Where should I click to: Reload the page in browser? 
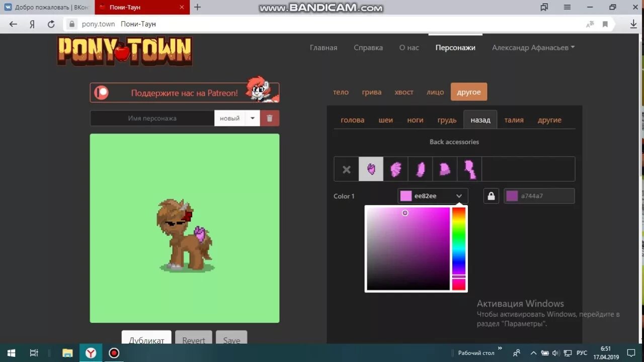pos(51,24)
